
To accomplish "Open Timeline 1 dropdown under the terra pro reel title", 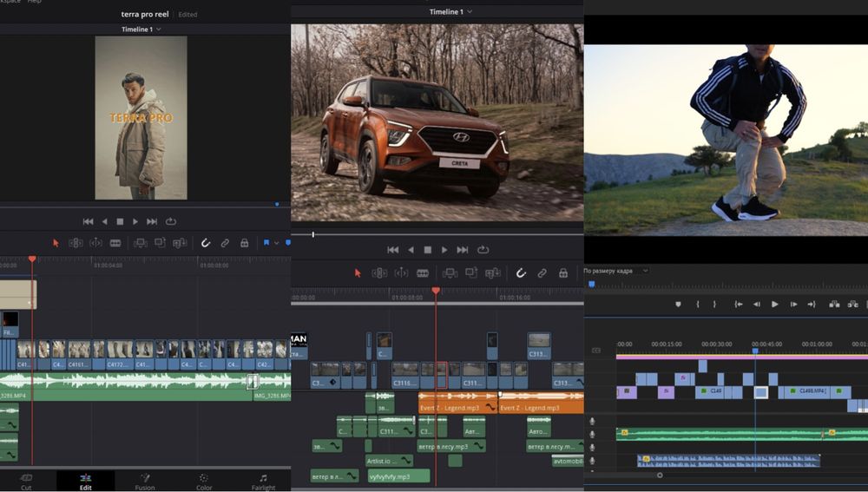I will [x=141, y=30].
